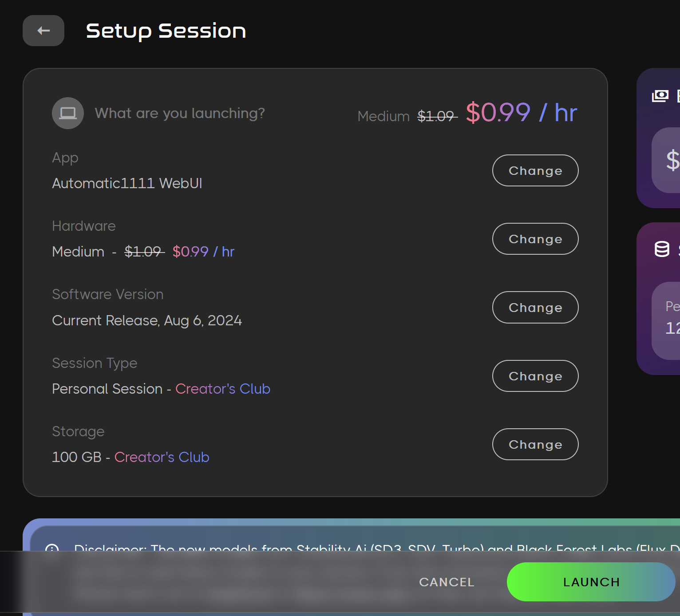
Task: Change the Medium Hardware selection
Action: [x=535, y=239]
